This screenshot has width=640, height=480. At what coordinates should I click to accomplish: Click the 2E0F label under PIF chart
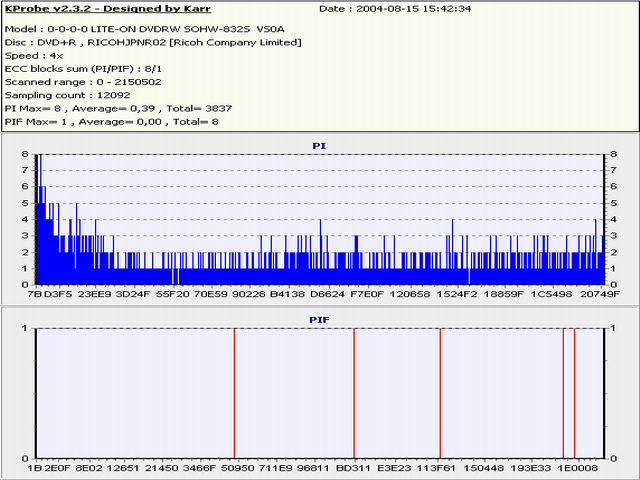[x=57, y=468]
